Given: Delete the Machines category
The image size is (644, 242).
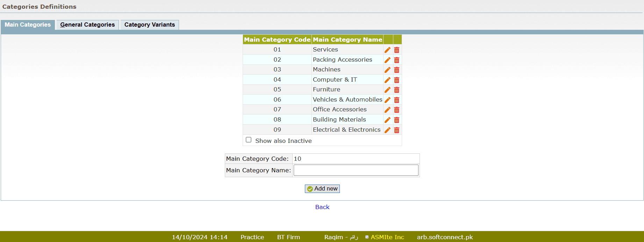Looking at the screenshot, I should click(x=396, y=70).
